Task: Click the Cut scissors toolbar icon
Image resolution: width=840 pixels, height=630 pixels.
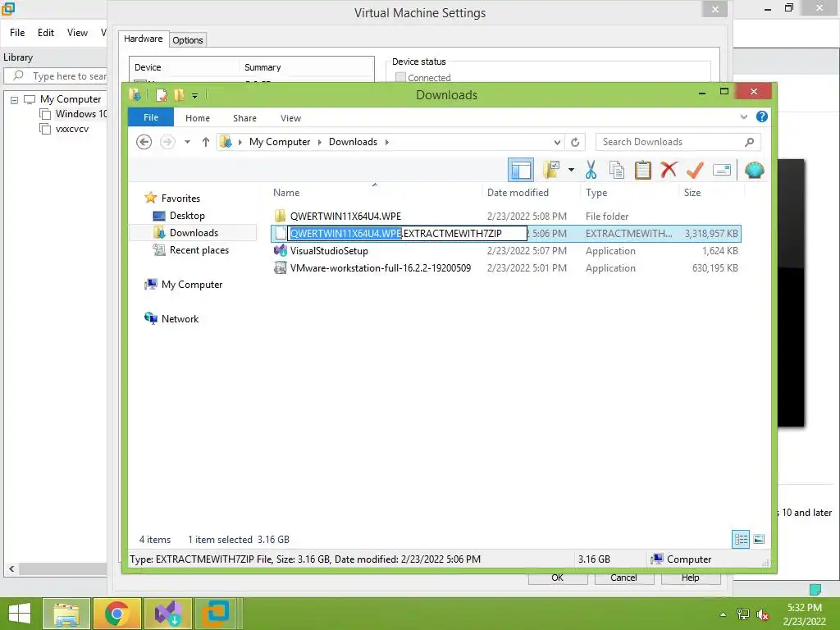Action: coord(591,170)
